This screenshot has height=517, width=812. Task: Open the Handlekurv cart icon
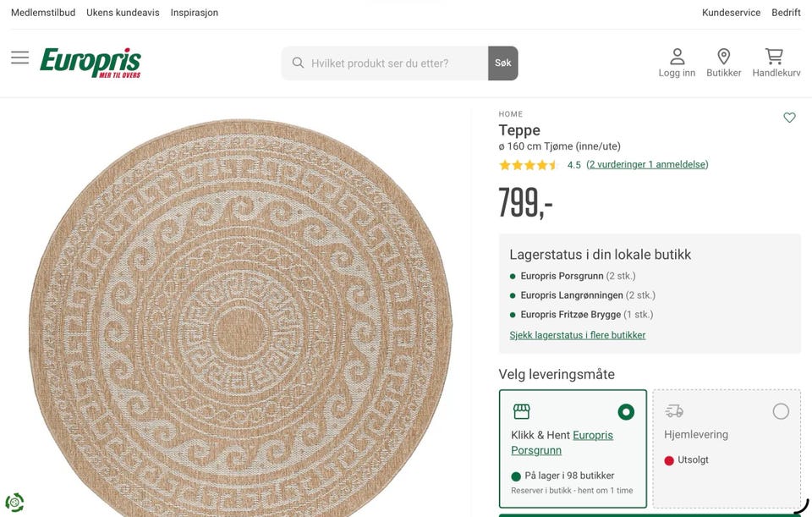click(774, 57)
